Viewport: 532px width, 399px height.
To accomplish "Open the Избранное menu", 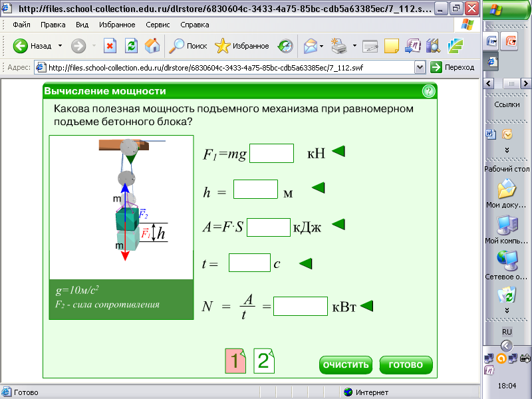I will (117, 25).
